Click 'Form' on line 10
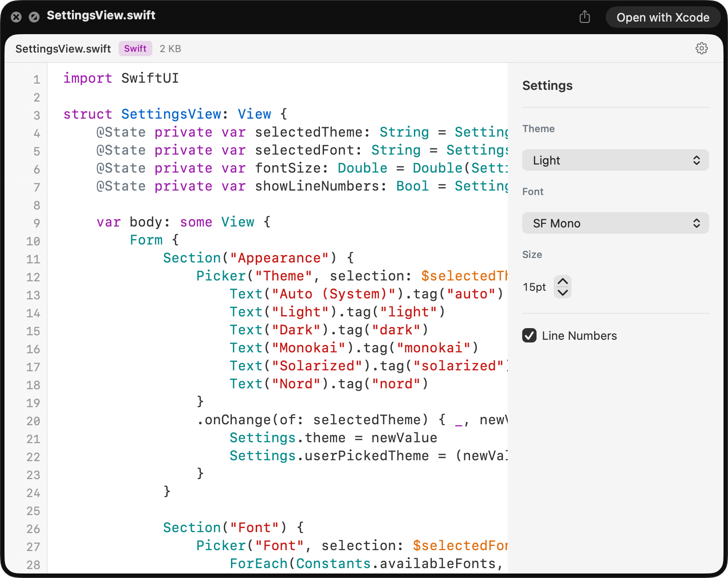Image resolution: width=728 pixels, height=578 pixels. 146,240
